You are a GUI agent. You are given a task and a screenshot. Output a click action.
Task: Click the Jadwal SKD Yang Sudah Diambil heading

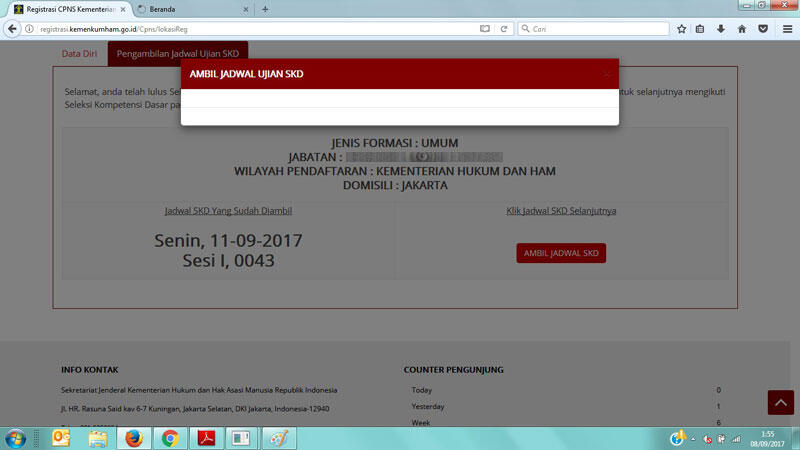(x=228, y=211)
